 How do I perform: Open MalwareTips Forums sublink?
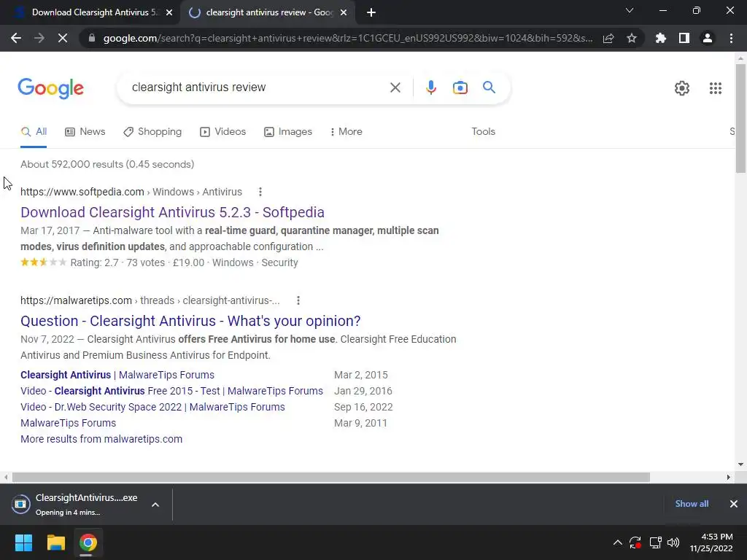(68, 424)
